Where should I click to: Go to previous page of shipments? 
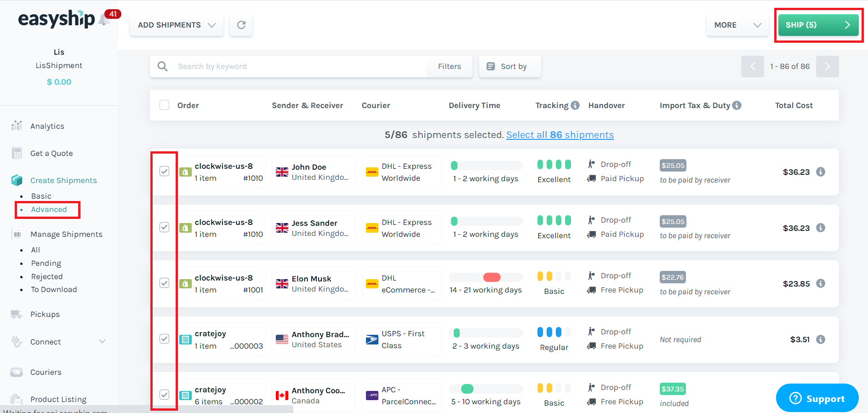[x=753, y=66]
